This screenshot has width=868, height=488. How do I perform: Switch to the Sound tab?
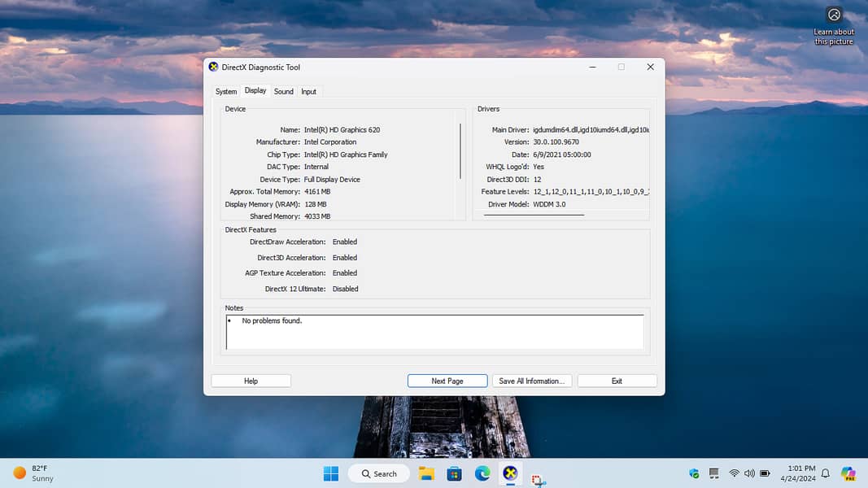(x=284, y=92)
